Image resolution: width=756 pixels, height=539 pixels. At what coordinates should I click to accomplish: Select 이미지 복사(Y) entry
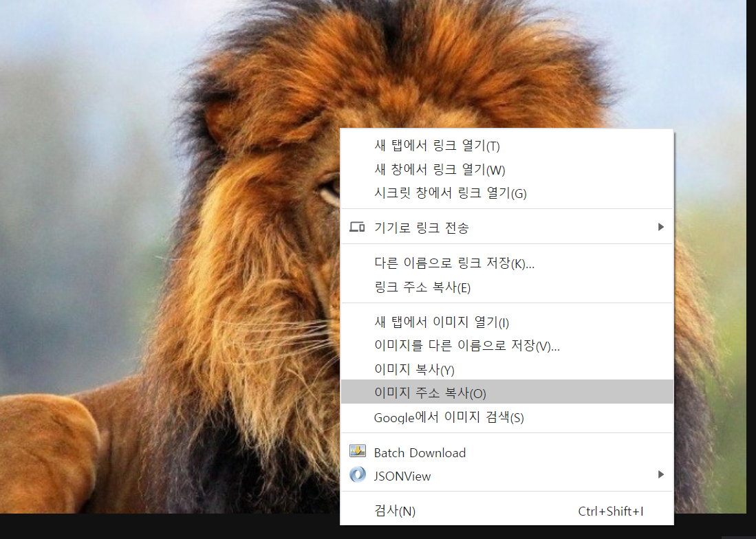tap(507, 369)
